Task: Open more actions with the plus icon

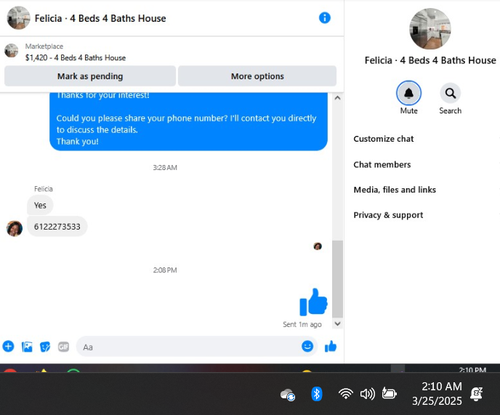Action: pyautogui.click(x=8, y=347)
